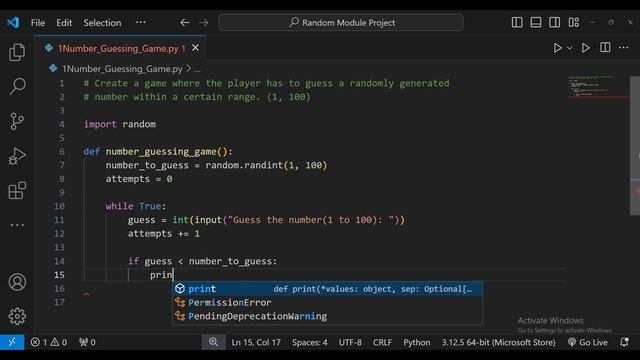The image size is (640, 360).
Task: Toggle secondary side bar layout icon
Action: pos(554,22)
